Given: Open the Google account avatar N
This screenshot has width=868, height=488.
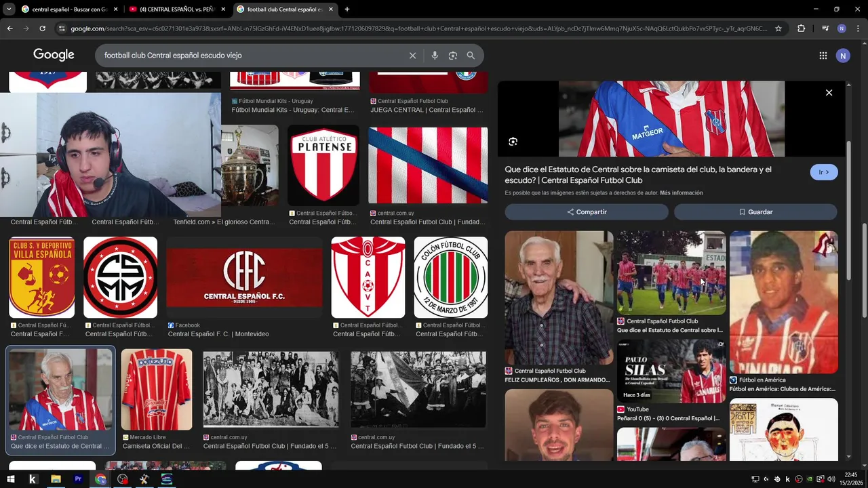Looking at the screenshot, I should pyautogui.click(x=843, y=56).
